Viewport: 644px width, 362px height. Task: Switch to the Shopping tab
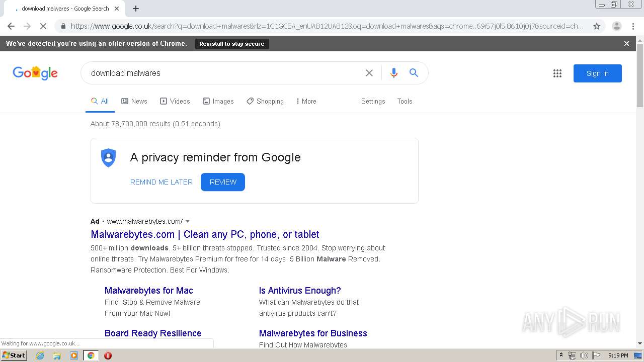coord(265,101)
